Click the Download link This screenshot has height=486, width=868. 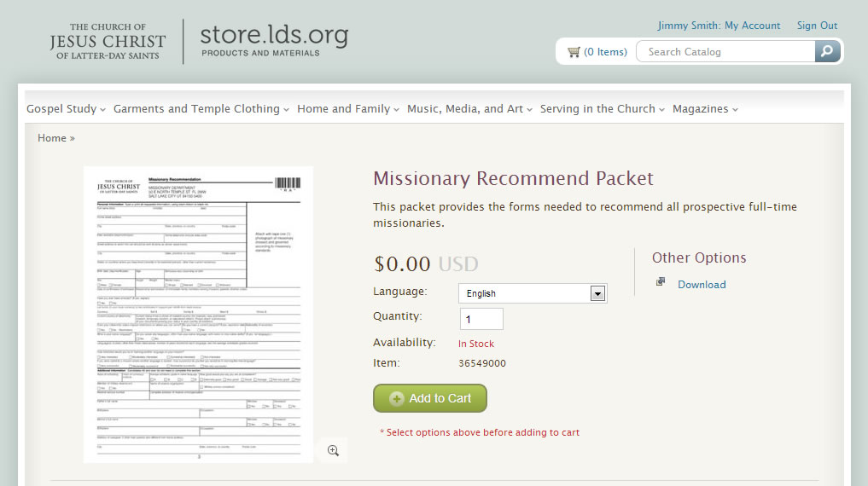coord(702,285)
